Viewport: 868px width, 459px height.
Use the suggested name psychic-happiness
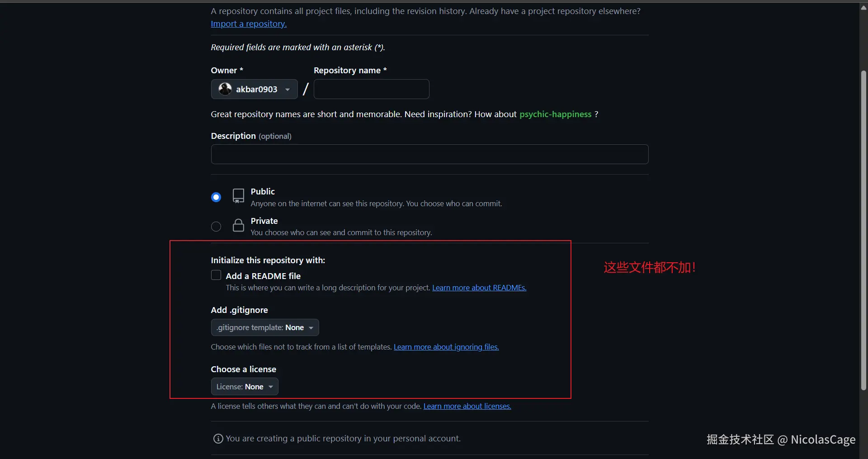coord(555,114)
